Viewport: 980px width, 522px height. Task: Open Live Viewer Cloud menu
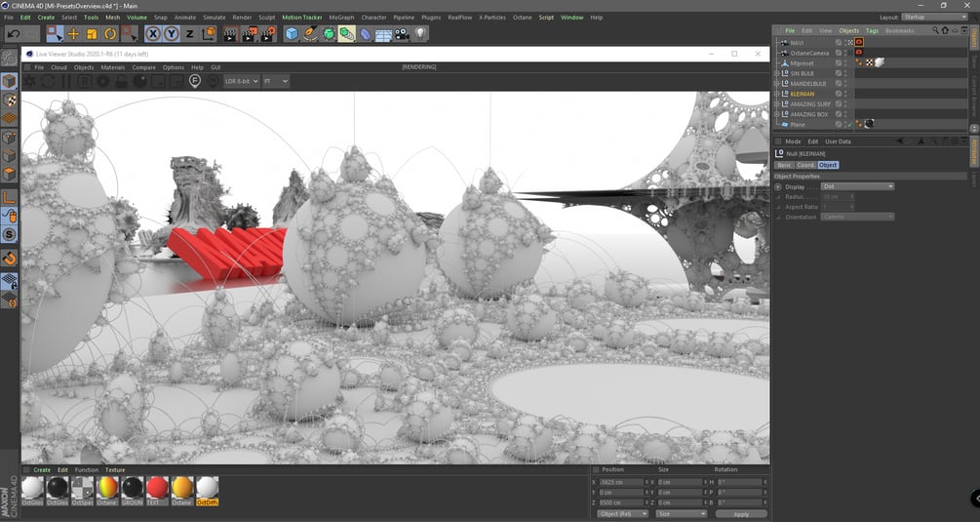[x=59, y=67]
